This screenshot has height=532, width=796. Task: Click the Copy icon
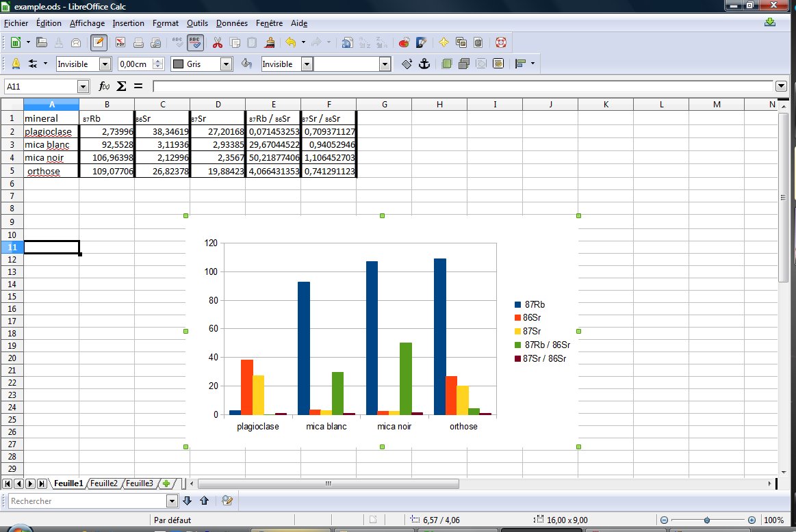click(235, 42)
